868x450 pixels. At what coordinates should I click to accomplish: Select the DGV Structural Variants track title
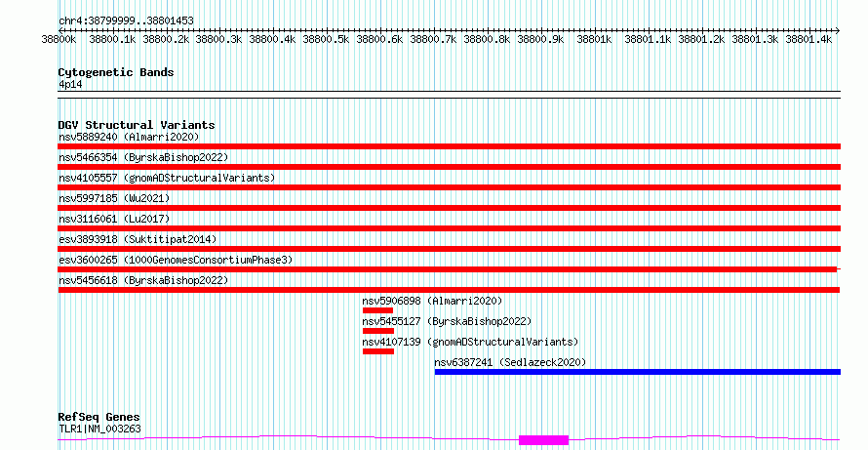coord(137,125)
